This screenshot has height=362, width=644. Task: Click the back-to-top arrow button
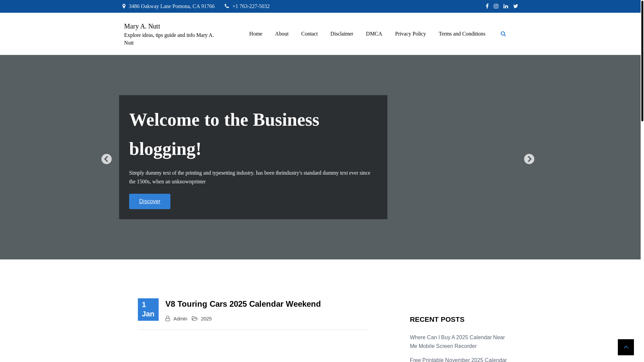[x=626, y=347]
